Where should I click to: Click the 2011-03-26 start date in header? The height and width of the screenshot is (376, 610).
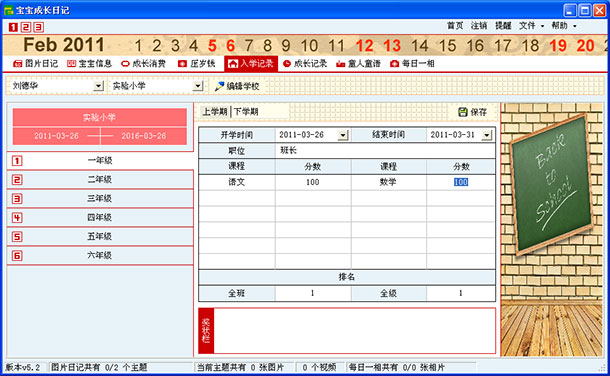56,136
